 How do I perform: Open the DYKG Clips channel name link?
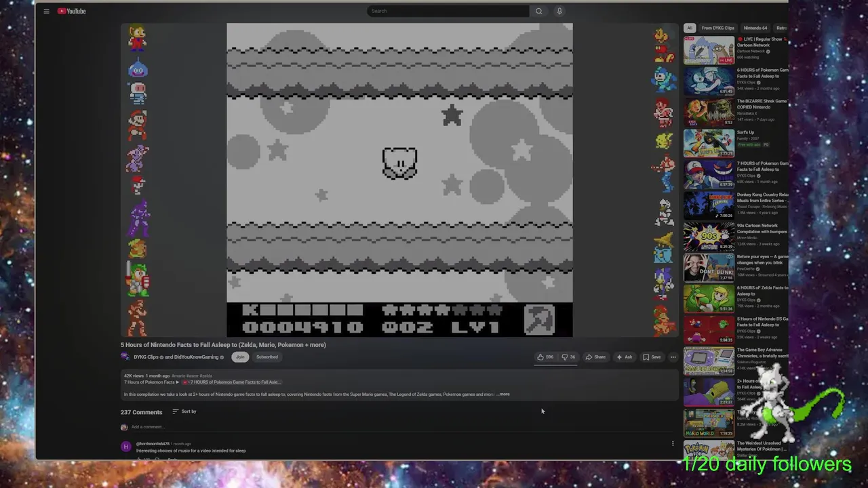click(x=146, y=357)
